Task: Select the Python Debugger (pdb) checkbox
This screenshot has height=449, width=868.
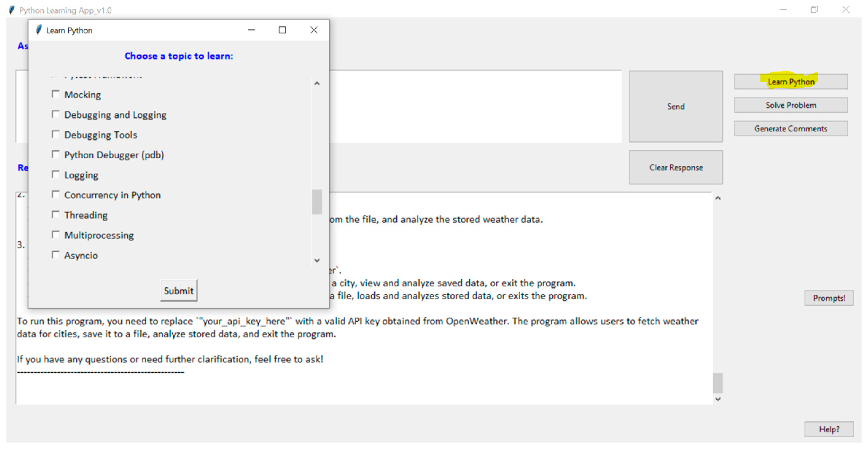Action: (56, 154)
